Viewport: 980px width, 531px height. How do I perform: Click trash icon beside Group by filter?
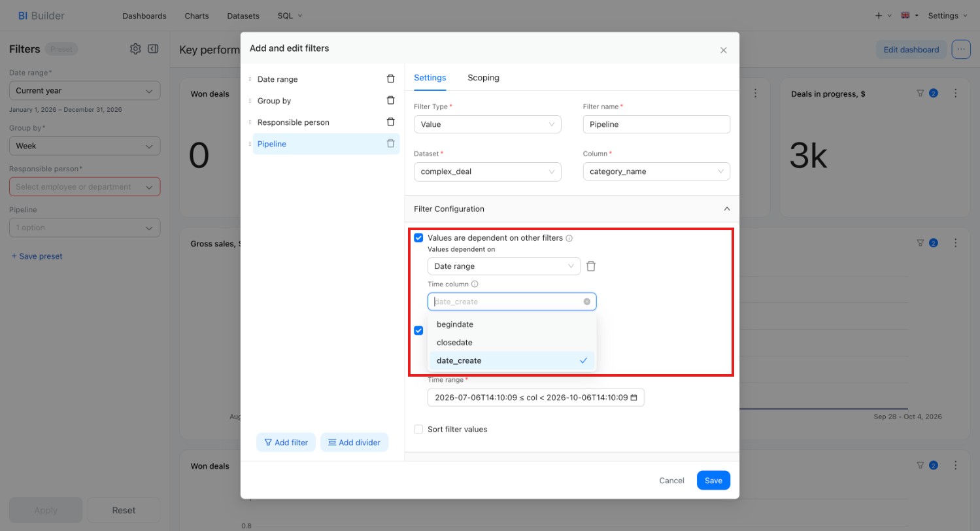(x=391, y=101)
